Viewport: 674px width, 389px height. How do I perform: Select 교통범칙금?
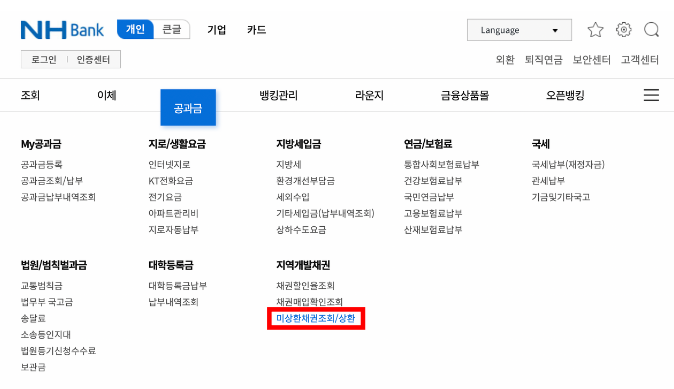pyautogui.click(x=42, y=285)
